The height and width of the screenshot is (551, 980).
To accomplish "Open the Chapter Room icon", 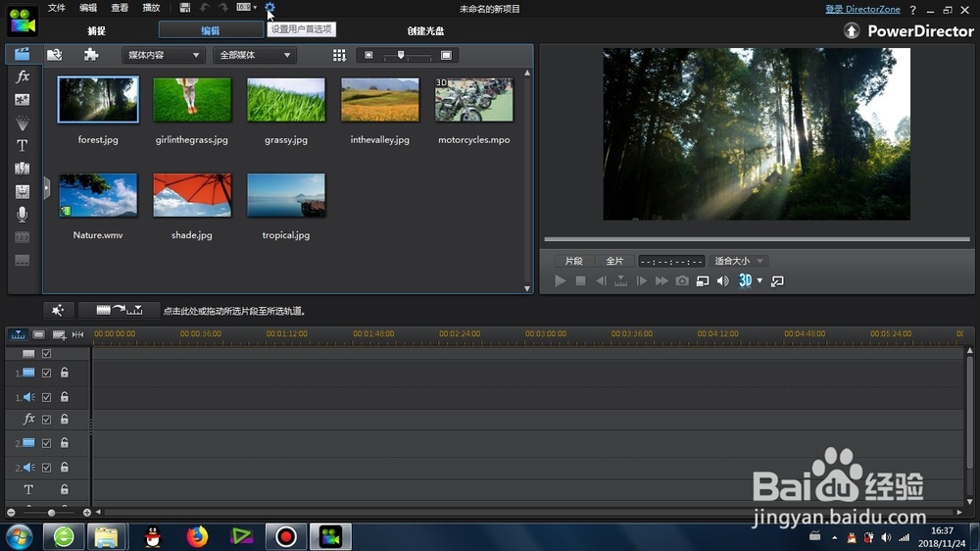I will 22,237.
